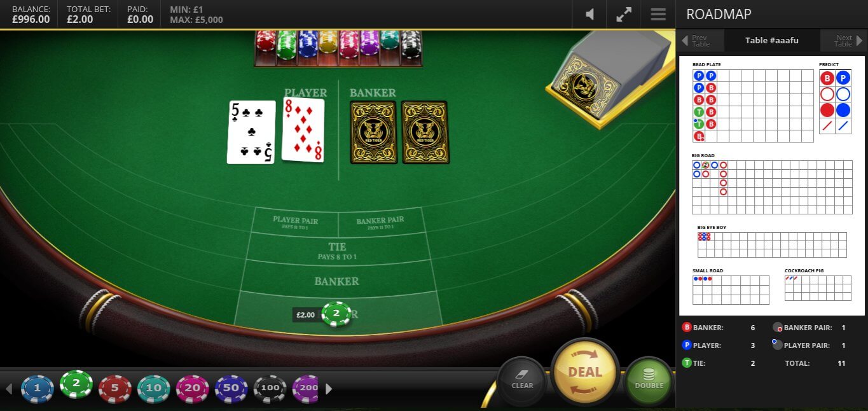The image size is (868, 411).
Task: Toggle fullscreen with the expand arrows icon
Action: pos(624,14)
